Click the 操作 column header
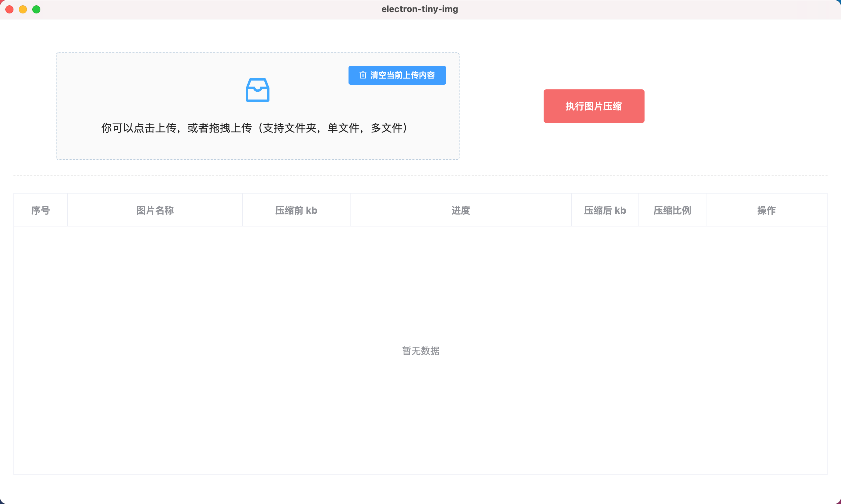This screenshot has height=504, width=841. point(766,210)
